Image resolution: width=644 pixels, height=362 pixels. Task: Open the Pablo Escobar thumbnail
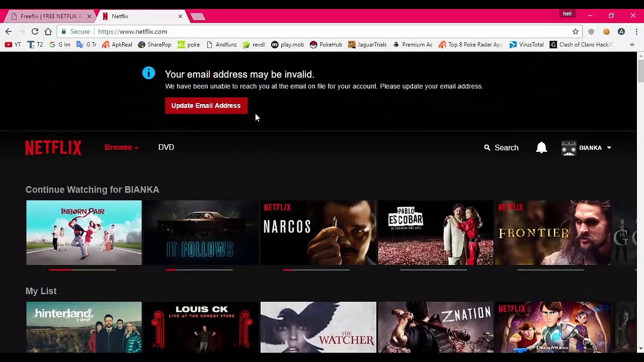pyautogui.click(x=436, y=232)
